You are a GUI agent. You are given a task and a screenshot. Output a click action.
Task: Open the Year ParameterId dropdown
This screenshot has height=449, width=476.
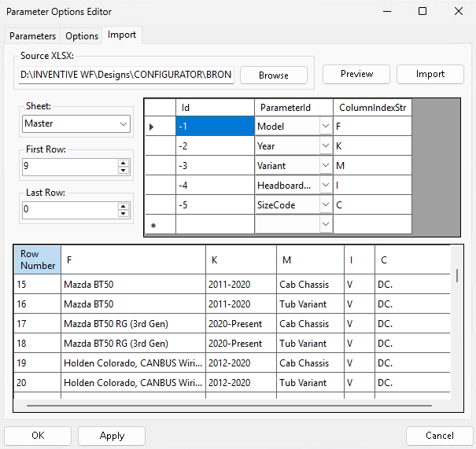click(326, 145)
